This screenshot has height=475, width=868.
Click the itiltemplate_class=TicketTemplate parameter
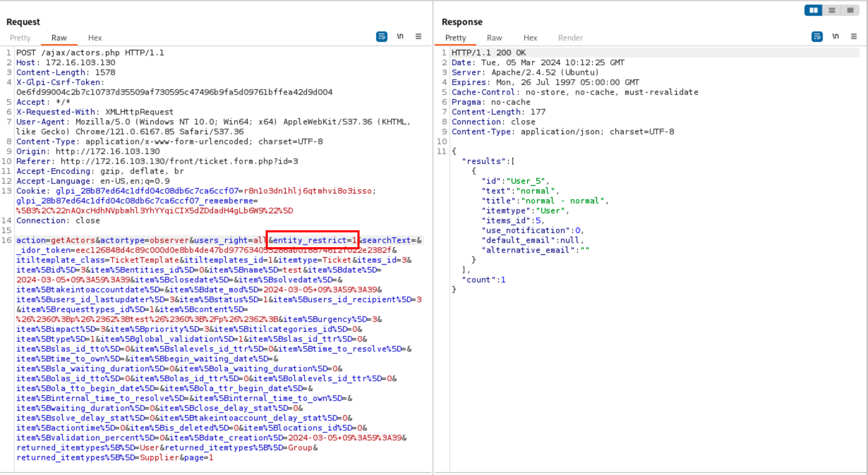pyautogui.click(x=98, y=260)
